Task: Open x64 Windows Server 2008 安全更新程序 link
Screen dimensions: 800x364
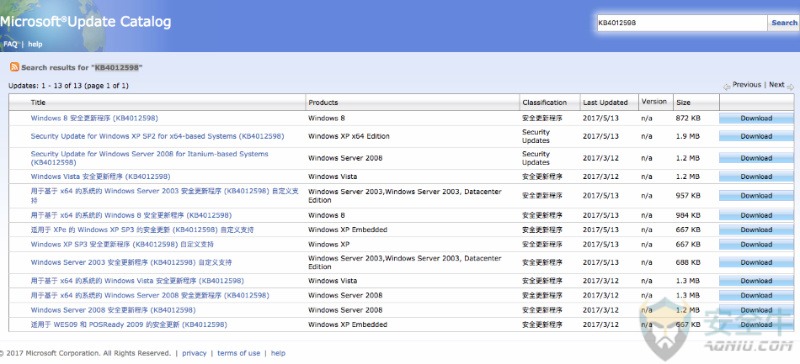Action: click(150, 296)
